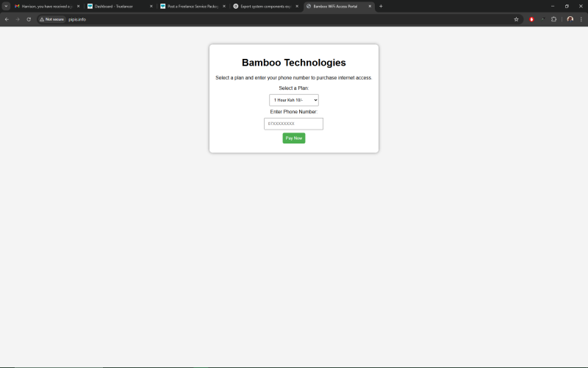588x368 pixels.
Task: Minimize the browser window
Action: [553, 7]
